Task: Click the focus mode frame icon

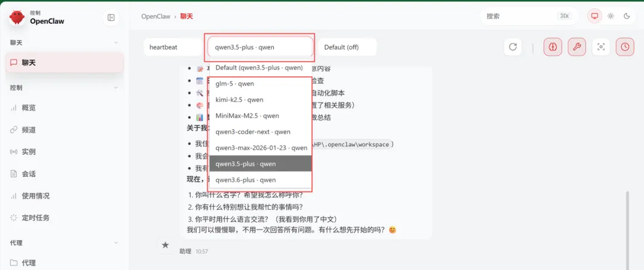Action: [601, 47]
